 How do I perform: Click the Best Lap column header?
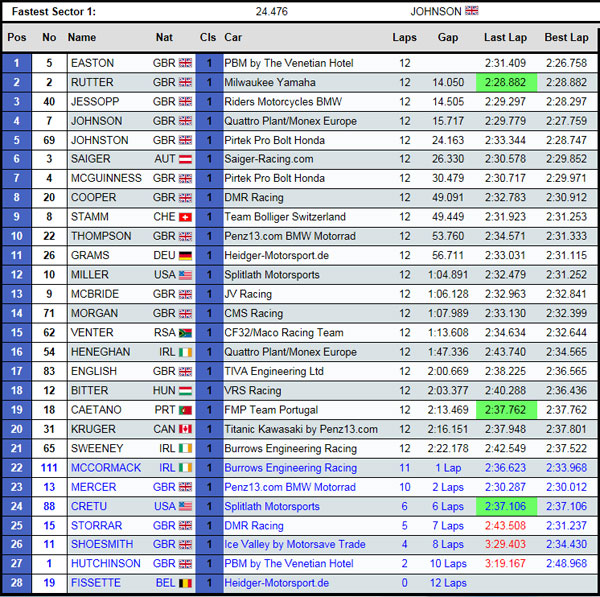point(567,38)
